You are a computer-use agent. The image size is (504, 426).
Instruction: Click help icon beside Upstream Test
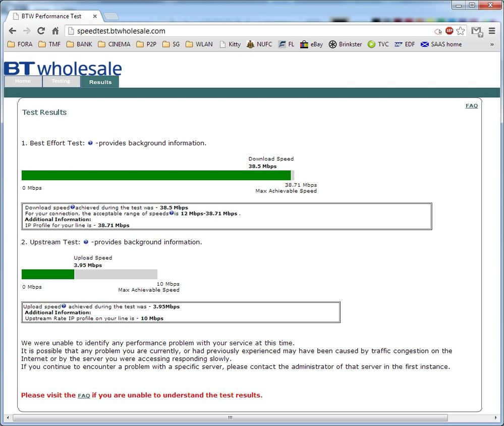point(86,242)
